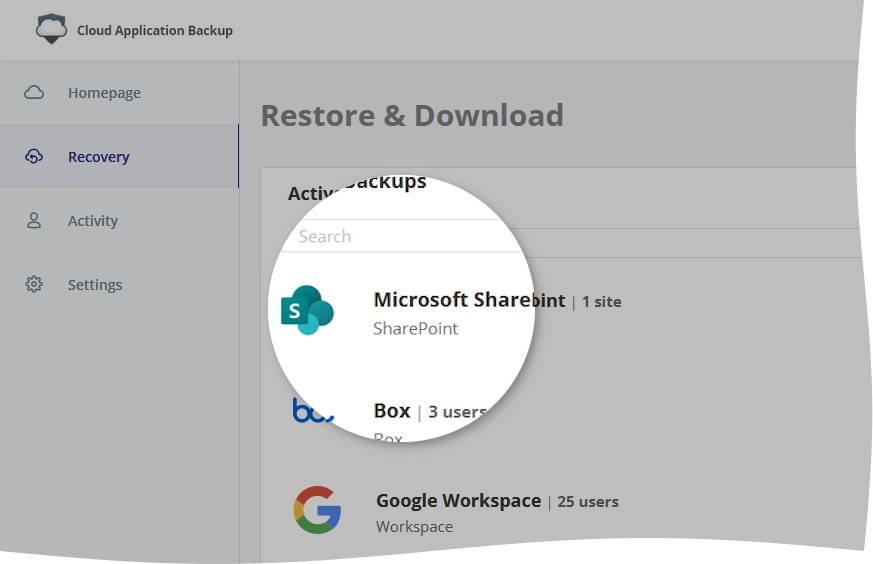Open the Microsoft Sharepoint backup entry
The width and height of the screenshot is (873, 564).
coord(469,300)
